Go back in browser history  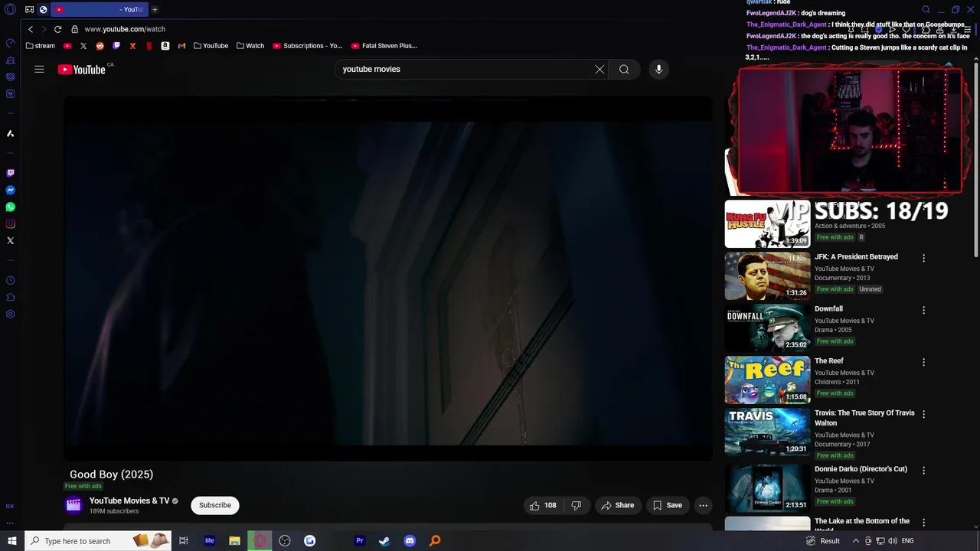coord(31,29)
